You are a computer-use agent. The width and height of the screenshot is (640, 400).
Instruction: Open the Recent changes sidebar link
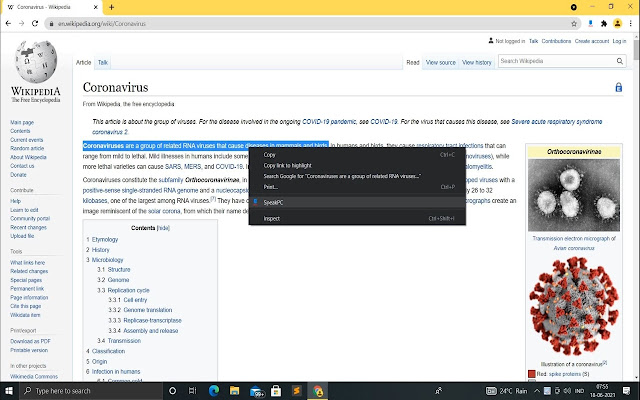click(x=29, y=227)
